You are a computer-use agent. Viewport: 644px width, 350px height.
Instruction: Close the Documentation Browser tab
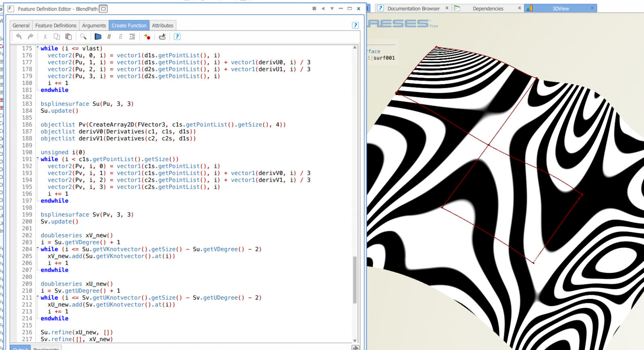[447, 8]
